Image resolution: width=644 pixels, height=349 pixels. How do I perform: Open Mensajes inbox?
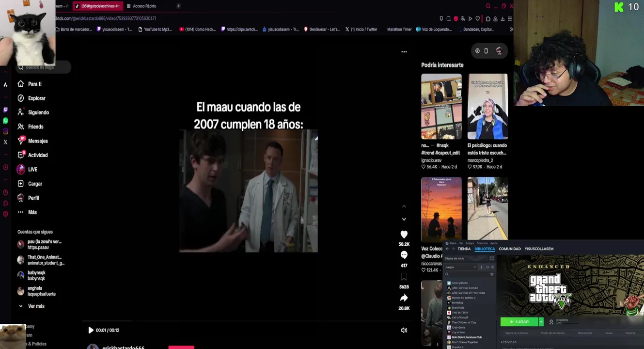coord(32,141)
